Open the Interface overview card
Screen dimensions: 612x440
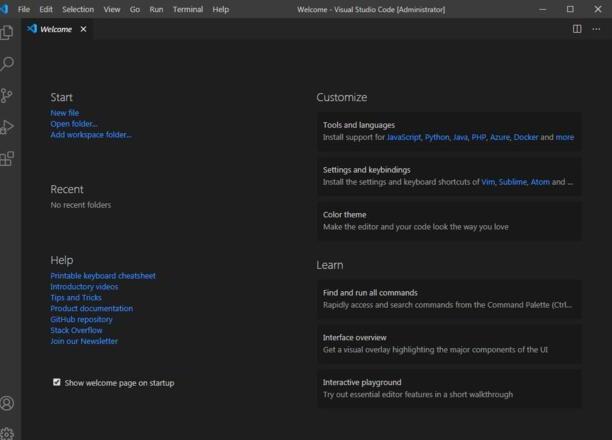point(449,344)
